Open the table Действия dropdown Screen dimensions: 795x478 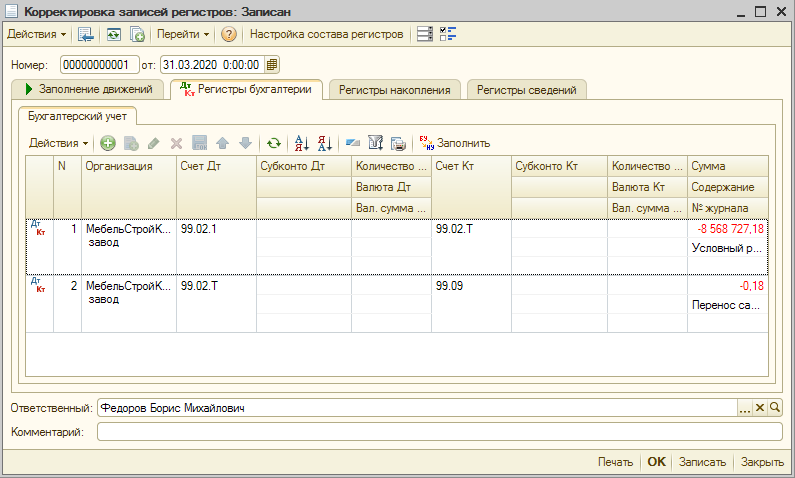(x=58, y=143)
